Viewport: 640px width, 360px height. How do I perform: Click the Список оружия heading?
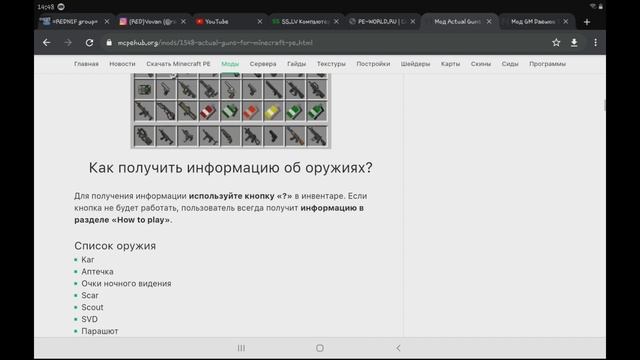pos(115,246)
